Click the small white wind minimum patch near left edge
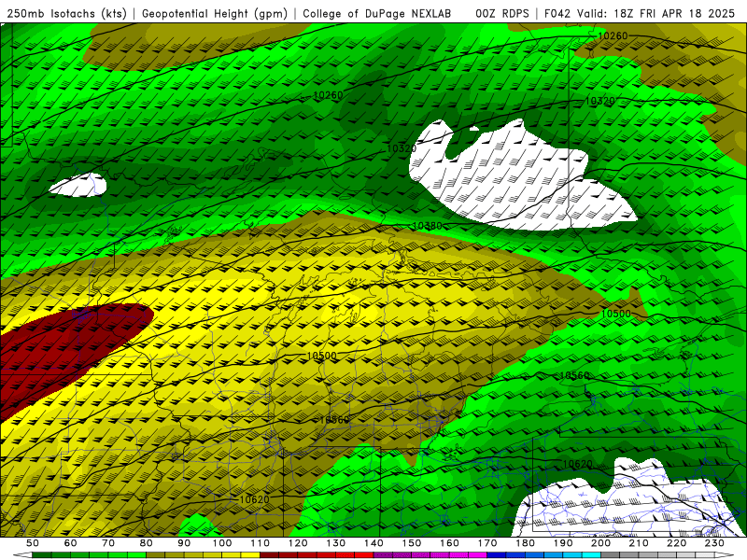This screenshot has width=747, height=560. click(78, 185)
